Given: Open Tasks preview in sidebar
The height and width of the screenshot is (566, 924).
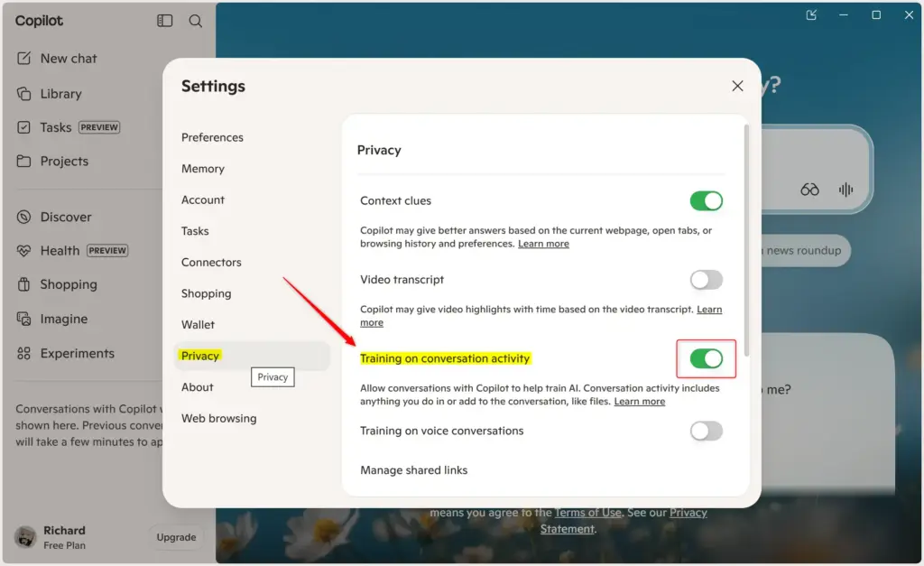Looking at the screenshot, I should pos(68,127).
